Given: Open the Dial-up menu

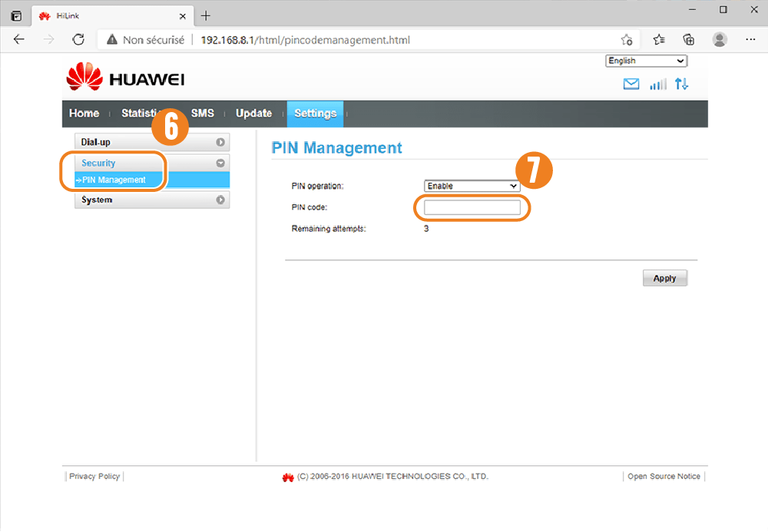Looking at the screenshot, I should click(152, 142).
